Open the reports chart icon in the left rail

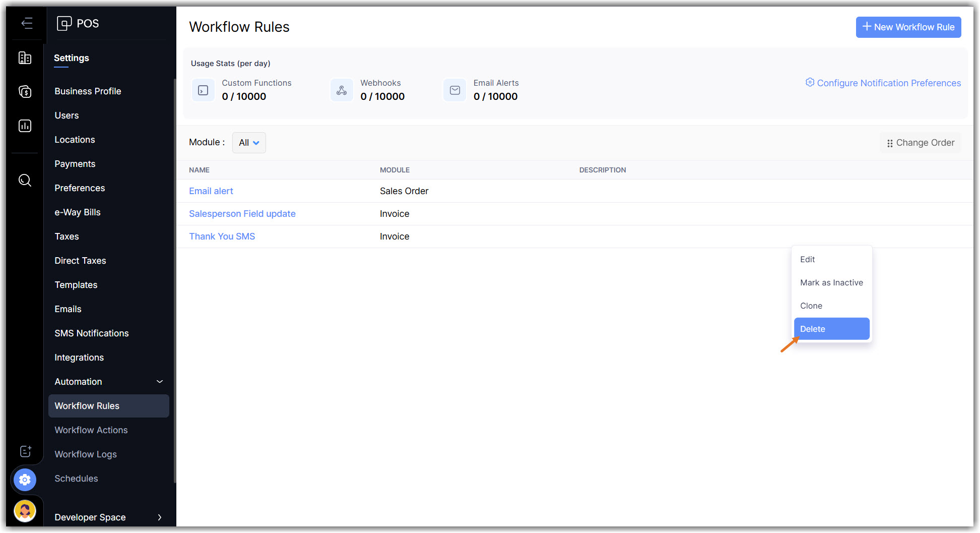25,126
